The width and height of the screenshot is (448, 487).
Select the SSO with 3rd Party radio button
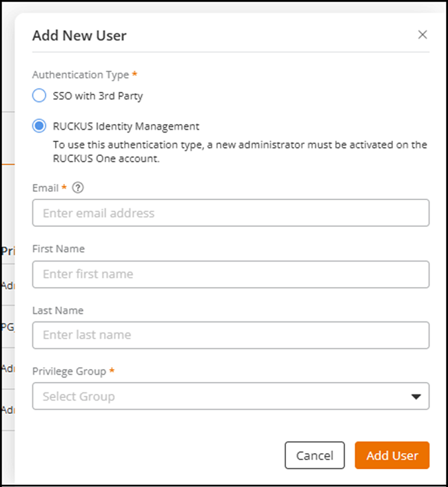[x=39, y=96]
